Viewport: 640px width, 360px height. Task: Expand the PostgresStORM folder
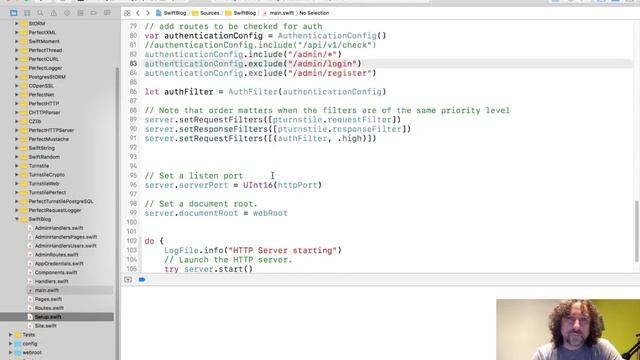(16, 77)
